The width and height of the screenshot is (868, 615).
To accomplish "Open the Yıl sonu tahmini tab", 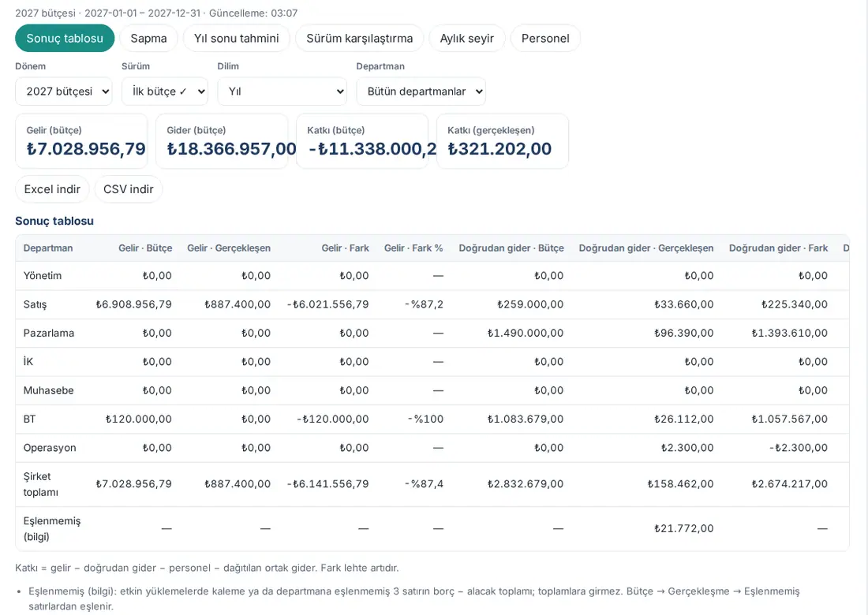I will coord(237,38).
